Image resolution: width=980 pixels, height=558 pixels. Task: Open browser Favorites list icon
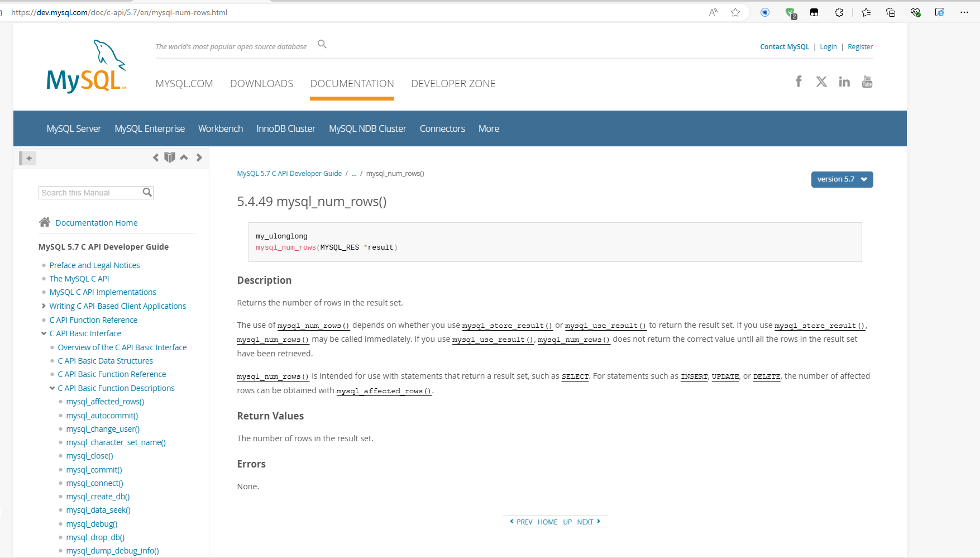866,12
